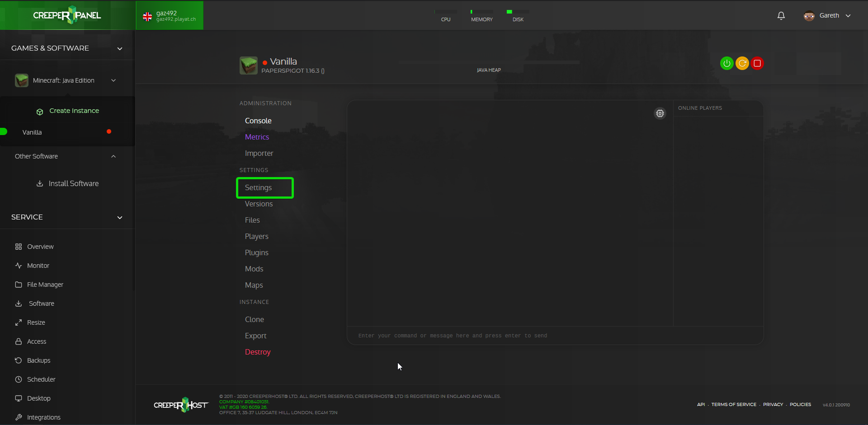Click Install Software label
The image size is (868, 425).
click(74, 183)
